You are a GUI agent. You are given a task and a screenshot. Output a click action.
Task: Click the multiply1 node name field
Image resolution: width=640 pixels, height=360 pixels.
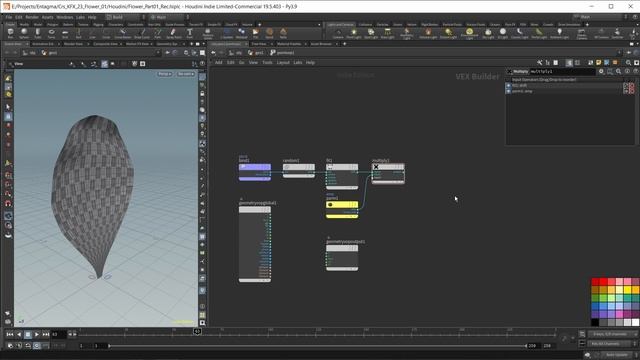[x=562, y=71]
